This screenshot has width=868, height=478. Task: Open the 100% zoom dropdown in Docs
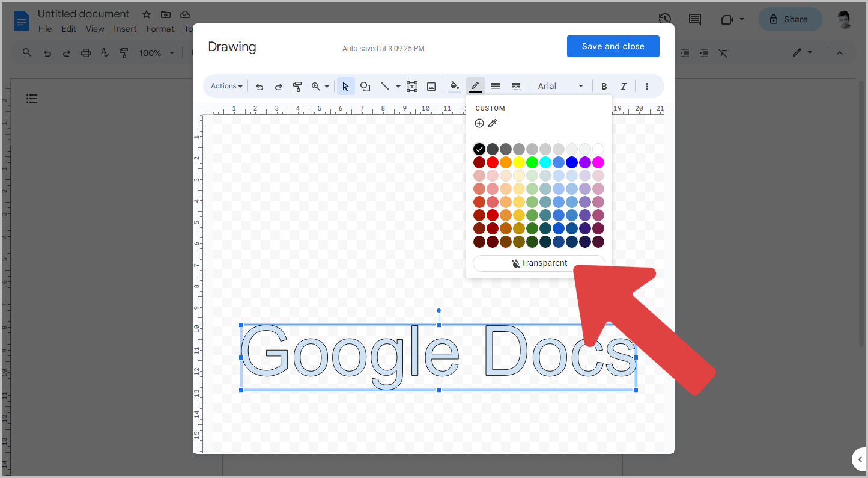click(x=156, y=53)
